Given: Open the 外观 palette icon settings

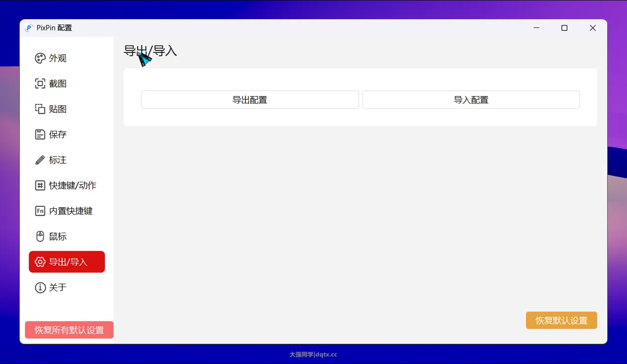Looking at the screenshot, I should pos(40,58).
